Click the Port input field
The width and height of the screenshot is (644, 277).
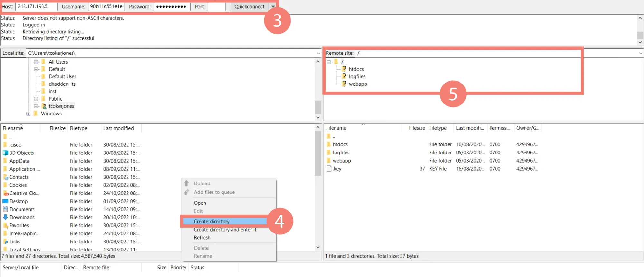(x=217, y=6)
